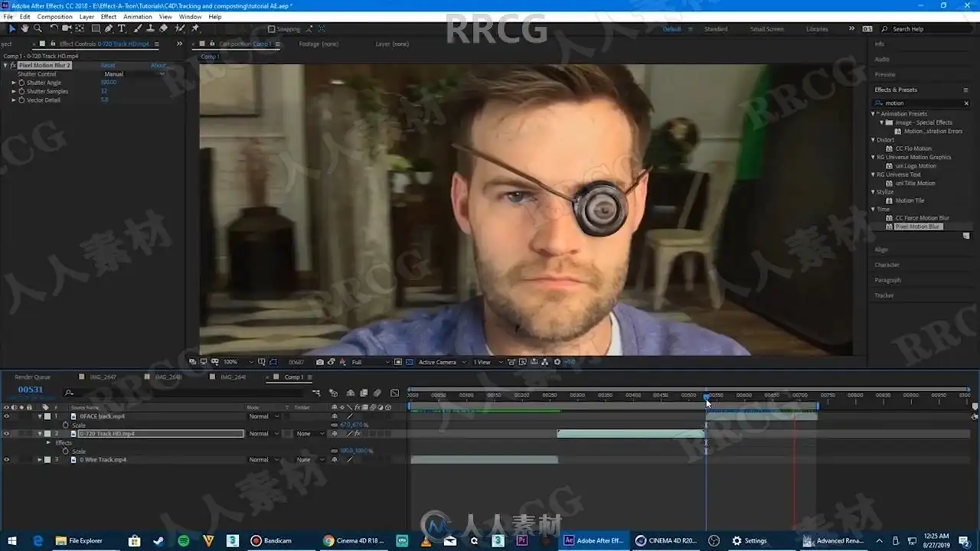Hide the 0FACE track.mp4 layer video
This screenshot has width=980, height=551.
pyautogui.click(x=6, y=416)
